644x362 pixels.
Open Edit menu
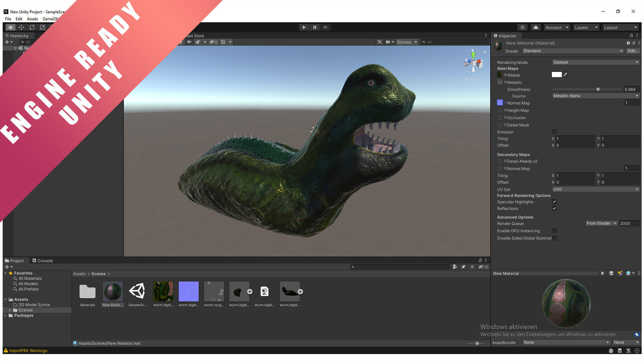[19, 19]
